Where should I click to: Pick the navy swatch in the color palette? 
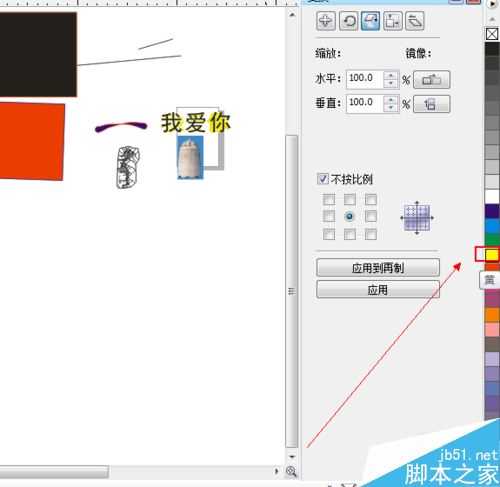pos(492,211)
